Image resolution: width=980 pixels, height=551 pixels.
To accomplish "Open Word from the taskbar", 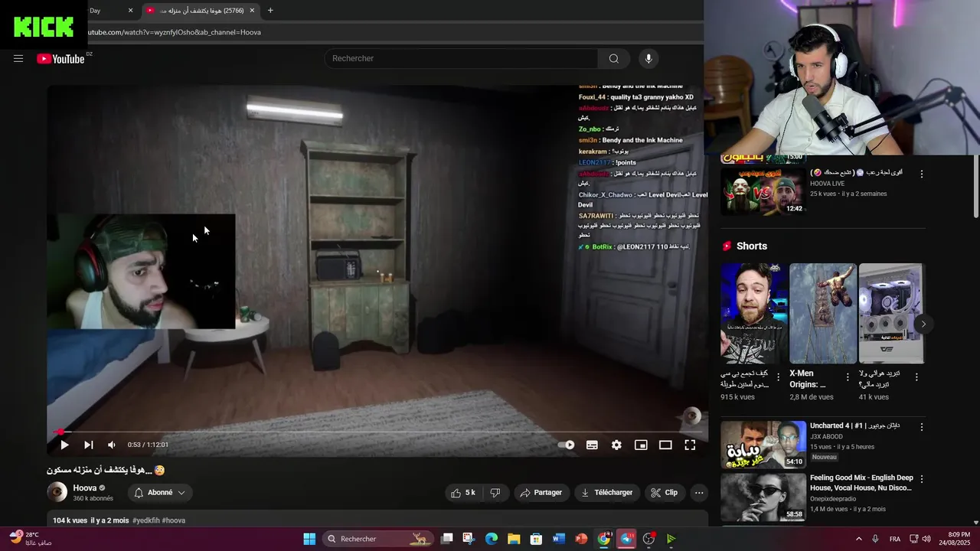I will coord(559,539).
